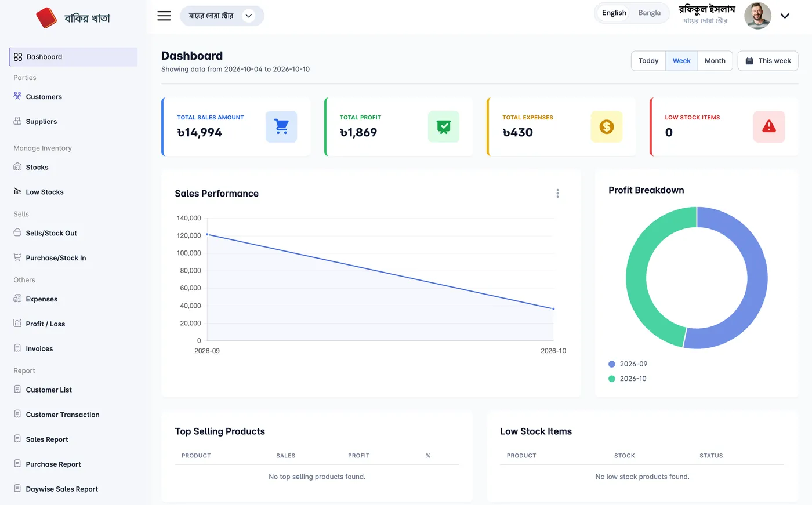
Task: Click the Sells/Stock Out icon
Action: 17,232
